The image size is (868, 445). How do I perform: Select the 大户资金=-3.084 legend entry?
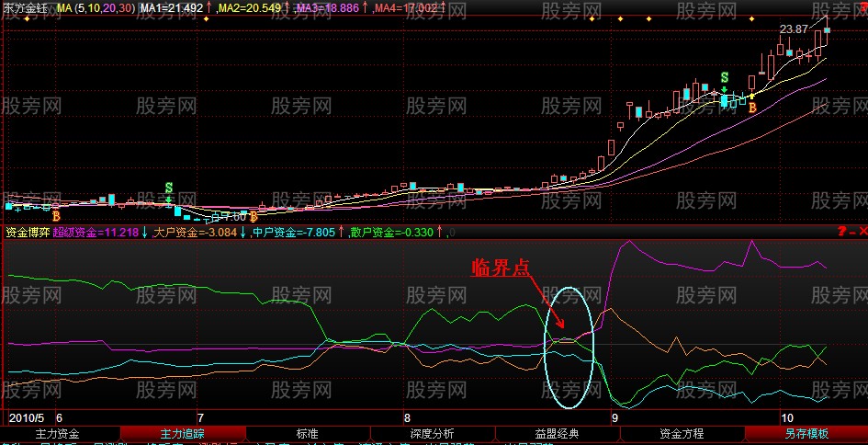[195, 233]
